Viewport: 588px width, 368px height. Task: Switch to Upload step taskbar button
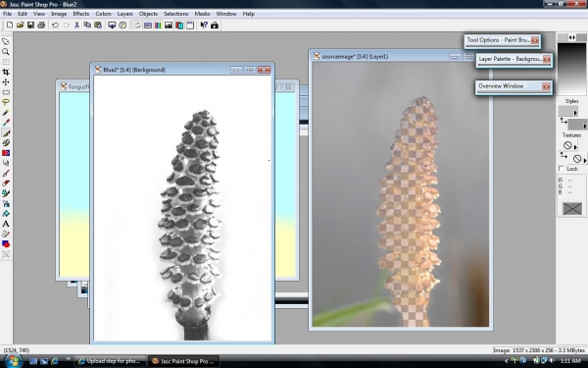click(x=110, y=361)
